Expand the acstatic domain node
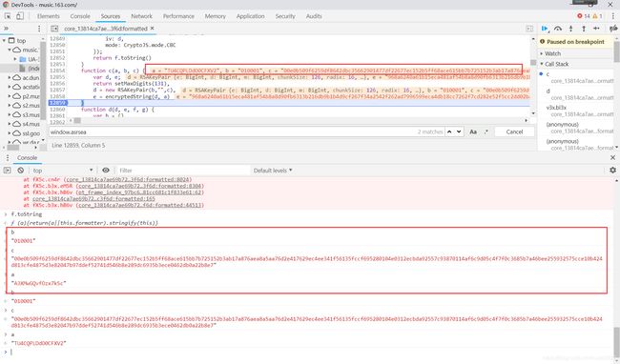This screenshot has width=620, height=364. 10,87
